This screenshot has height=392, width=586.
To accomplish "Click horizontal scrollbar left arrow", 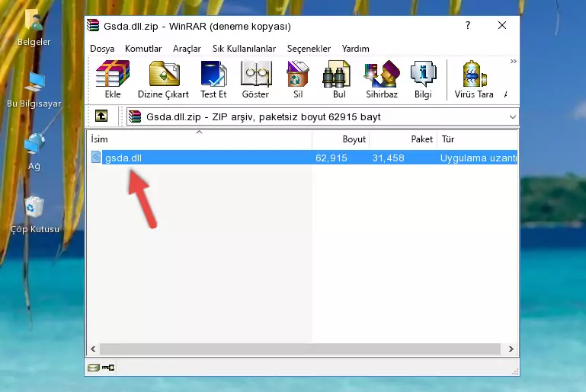I will pos(94,349).
